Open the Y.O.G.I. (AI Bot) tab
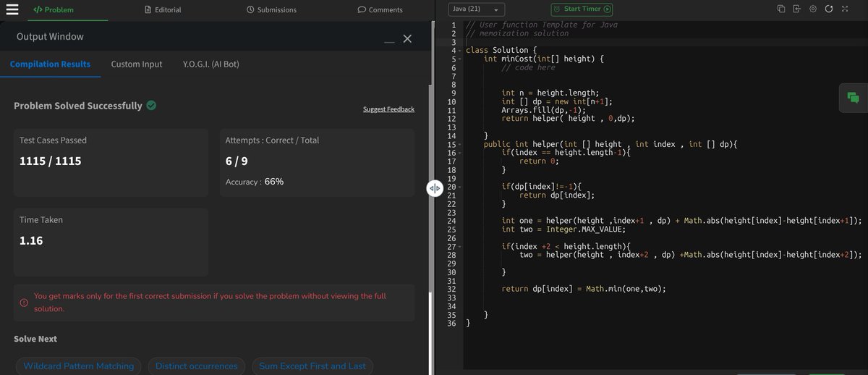Screen dimensions: 868x375 point(211,64)
